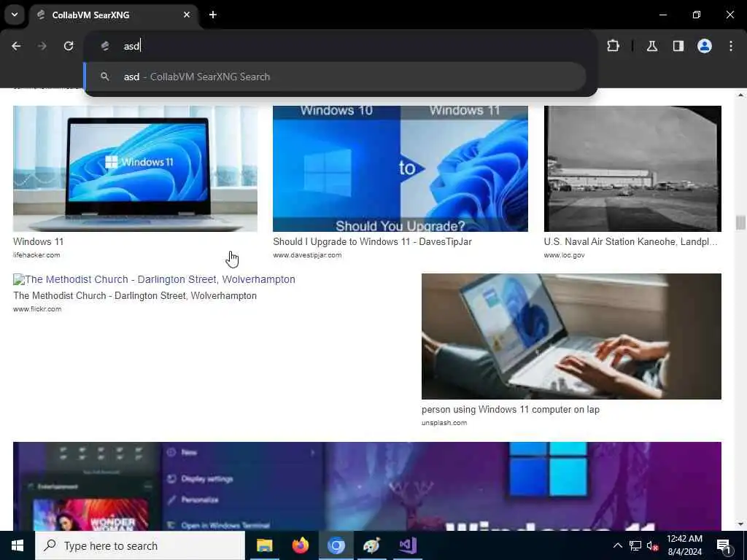Open the network status tray icon
This screenshot has width=747, height=560.
tap(635, 545)
